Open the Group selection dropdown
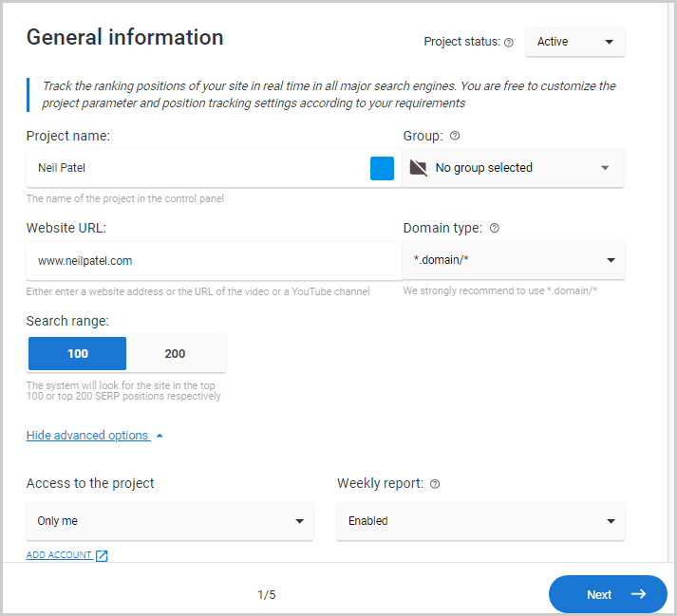Screen dimensions: 677x616 (513, 168)
